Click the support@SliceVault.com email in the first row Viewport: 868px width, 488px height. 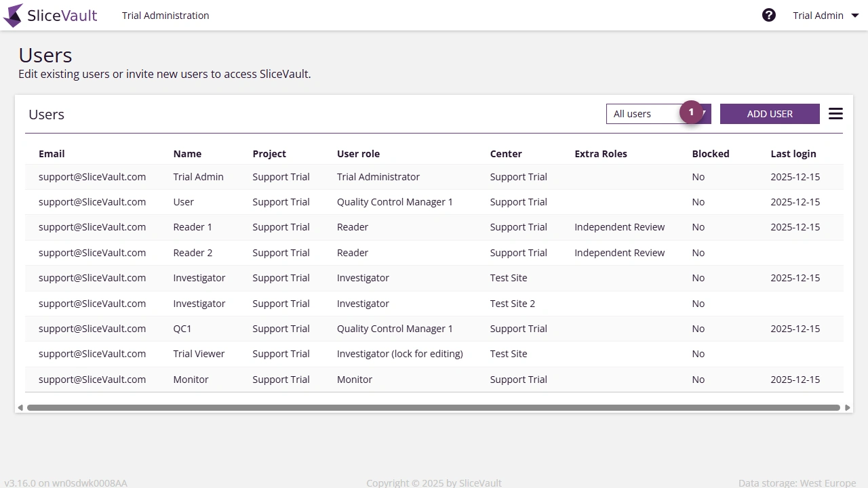(92, 176)
